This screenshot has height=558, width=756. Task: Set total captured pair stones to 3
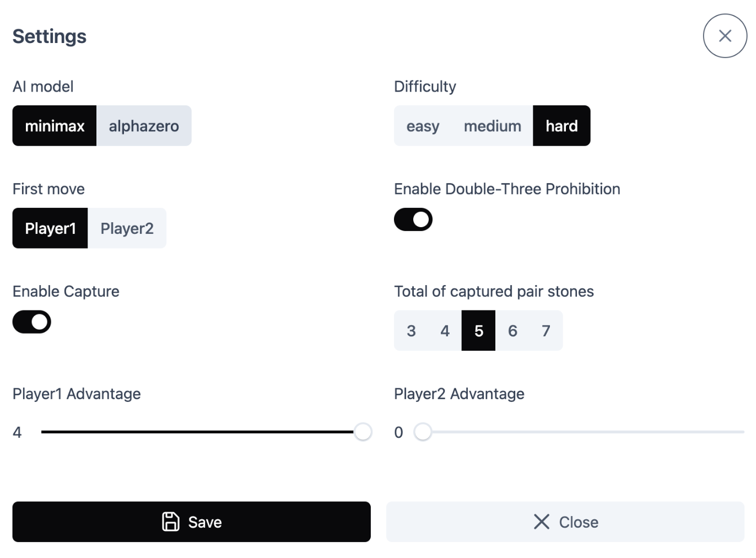coord(411,331)
